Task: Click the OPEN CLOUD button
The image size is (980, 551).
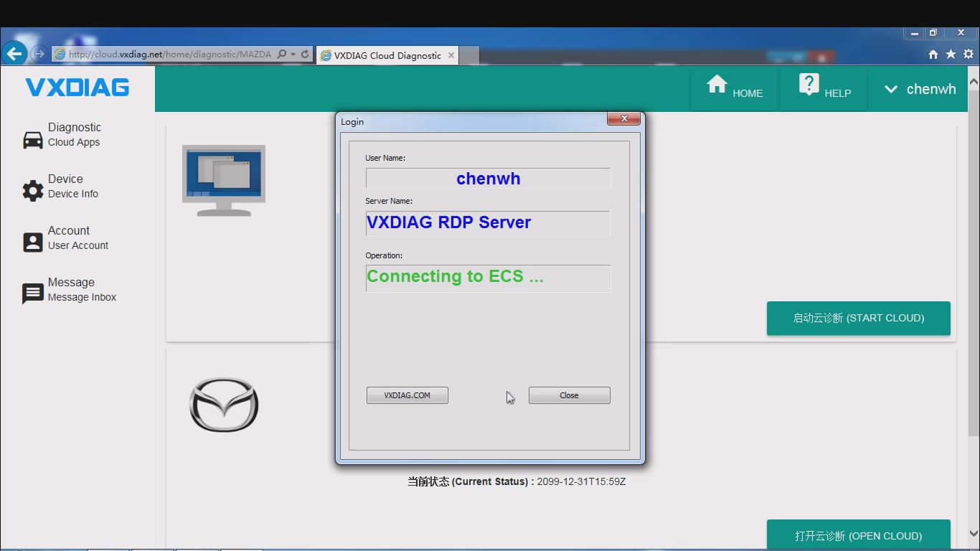Action: 859,535
